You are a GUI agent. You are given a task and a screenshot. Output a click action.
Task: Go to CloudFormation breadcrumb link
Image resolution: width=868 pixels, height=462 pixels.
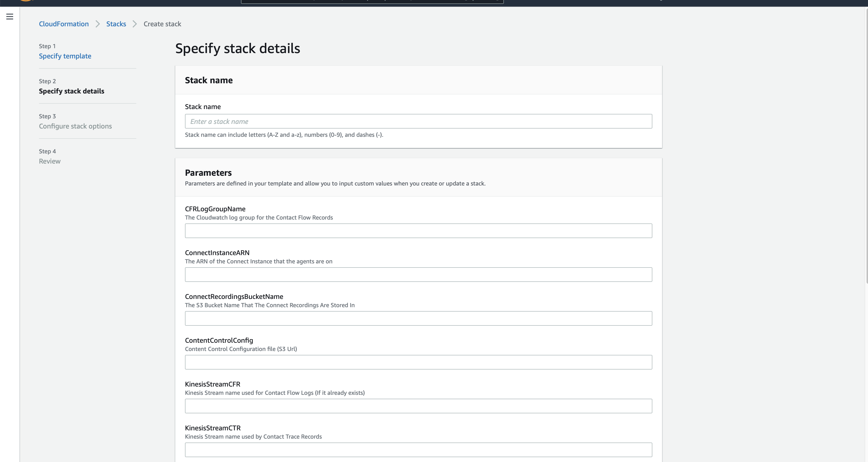64,24
